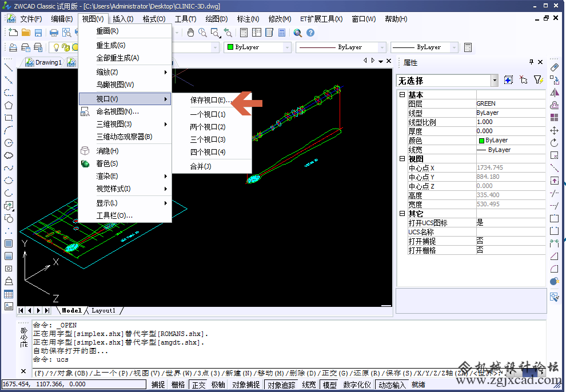
Task: Open the 文件(F) menu
Action: coord(31,19)
